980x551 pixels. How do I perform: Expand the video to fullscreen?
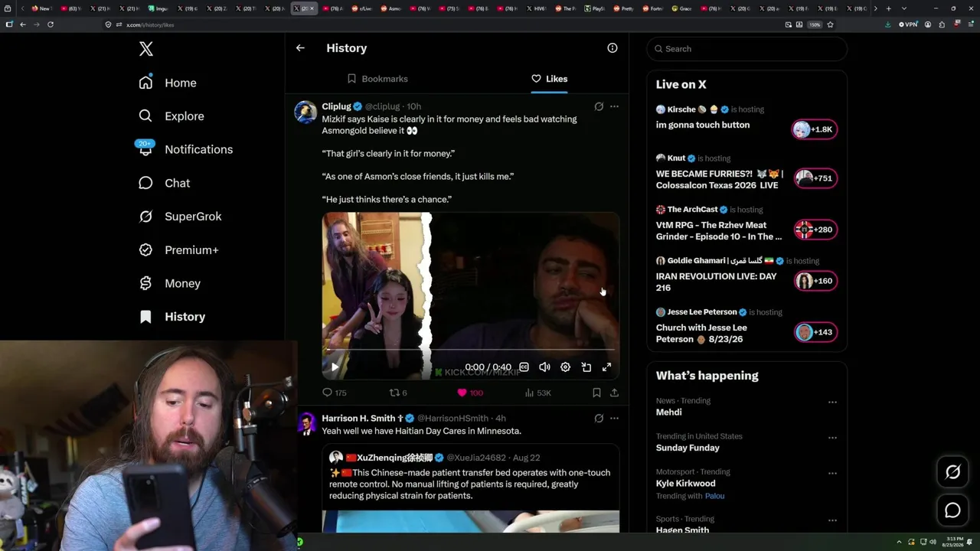(606, 367)
